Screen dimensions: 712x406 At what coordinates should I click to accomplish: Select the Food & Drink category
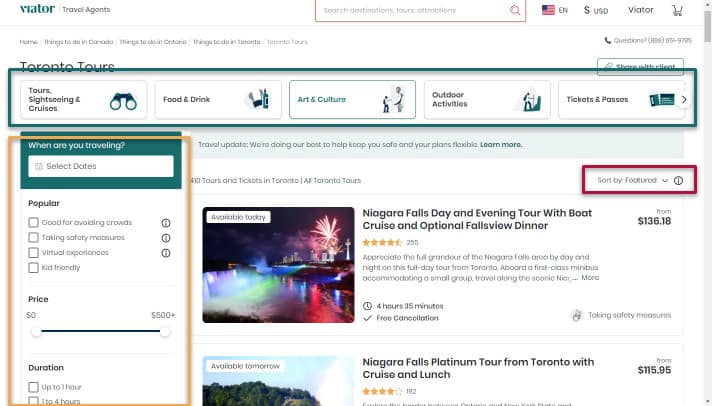tap(218, 99)
